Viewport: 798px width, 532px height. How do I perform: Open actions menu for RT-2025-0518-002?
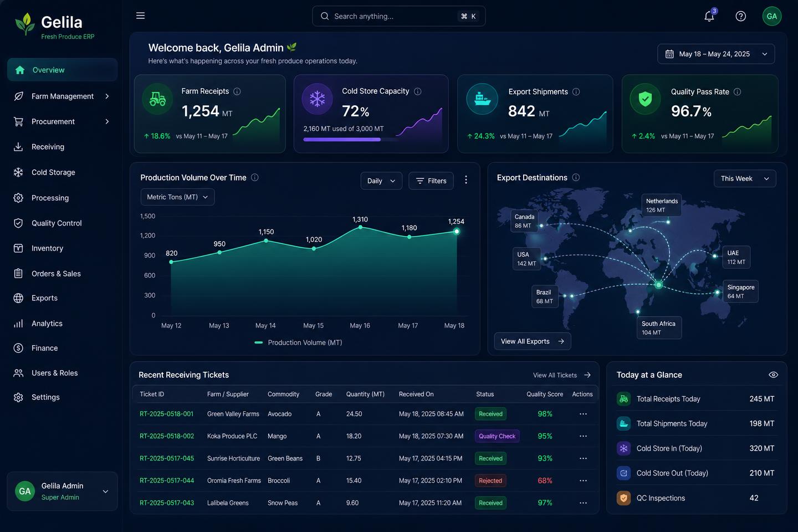pos(583,436)
